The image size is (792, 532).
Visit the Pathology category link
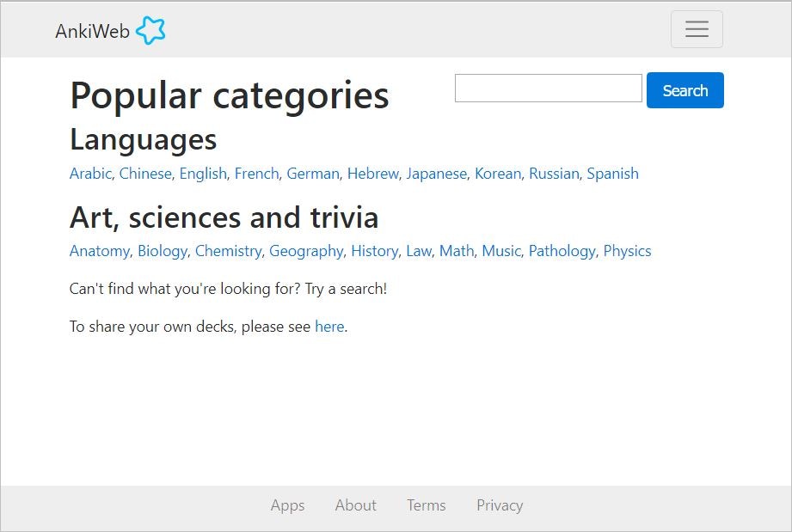pos(562,251)
